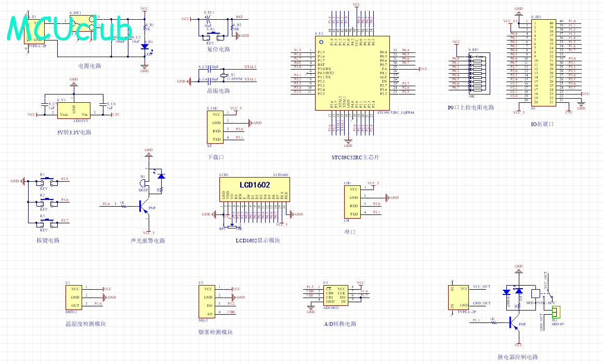Select the LDO3V3 voltage regulator
Image resolution: width=603 pixels, height=364 pixels.
74,110
